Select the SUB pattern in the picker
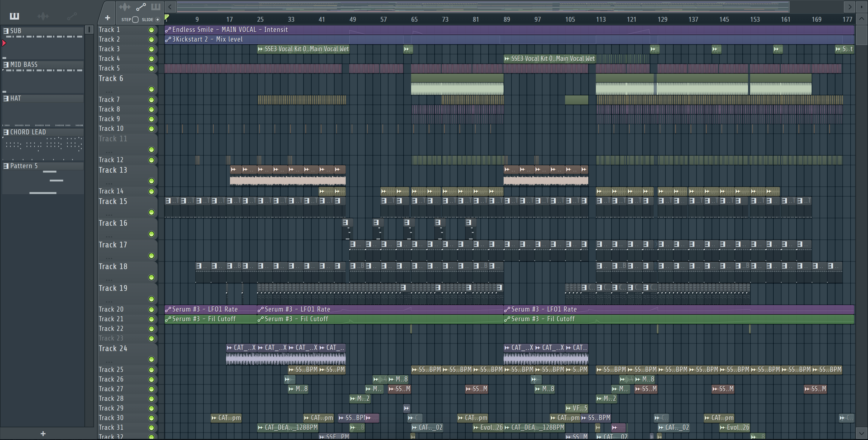The width and height of the screenshot is (868, 440). [x=43, y=43]
